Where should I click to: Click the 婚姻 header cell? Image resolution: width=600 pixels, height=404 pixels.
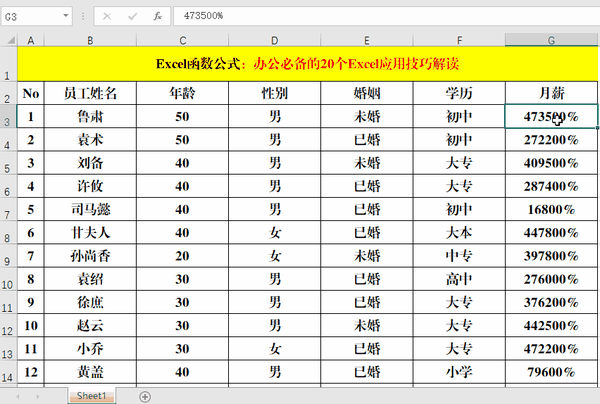[367, 93]
